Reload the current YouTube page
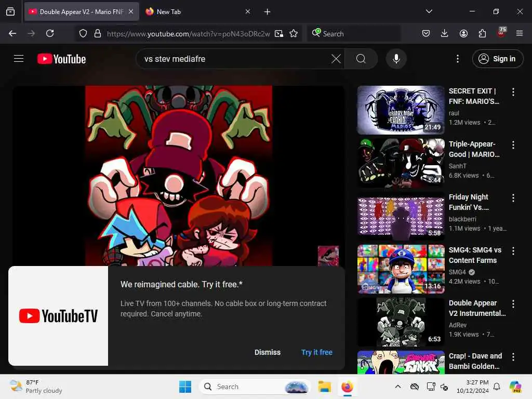 click(50, 33)
